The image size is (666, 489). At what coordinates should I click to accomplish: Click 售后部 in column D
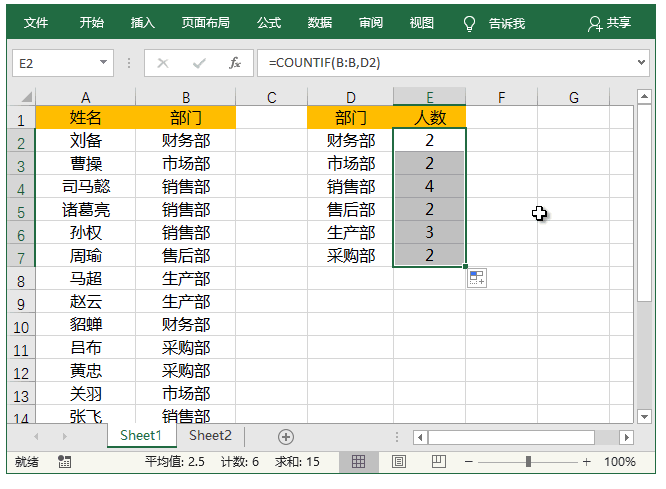coord(351,209)
